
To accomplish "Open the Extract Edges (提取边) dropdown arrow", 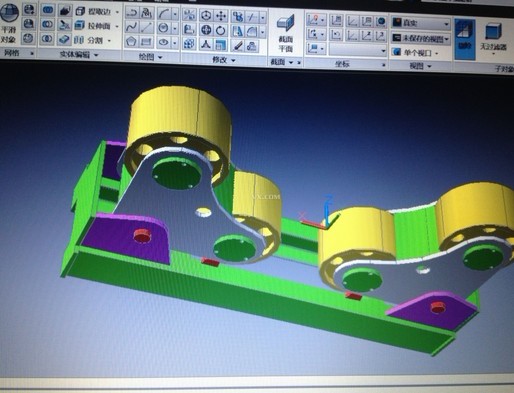I will (x=117, y=12).
